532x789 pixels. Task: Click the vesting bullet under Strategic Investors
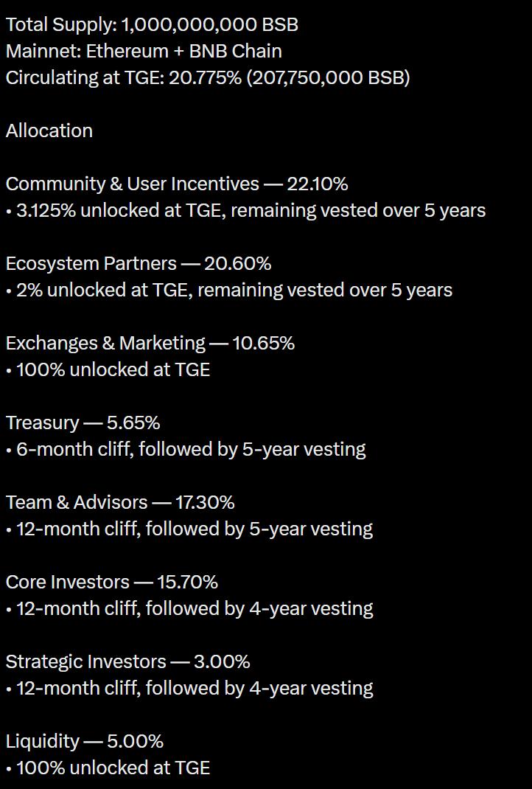tap(189, 688)
